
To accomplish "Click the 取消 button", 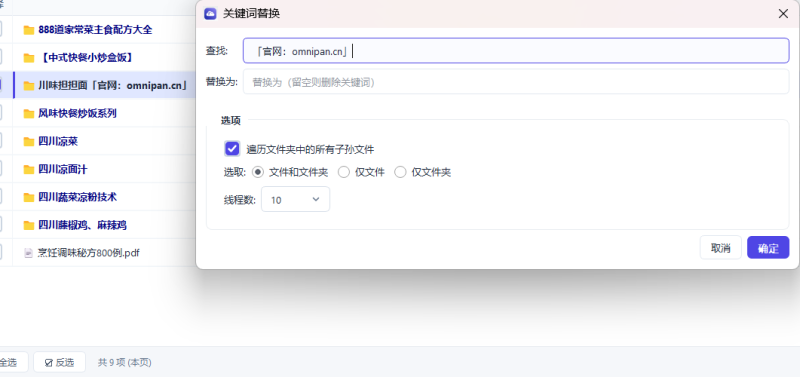I will coord(720,247).
